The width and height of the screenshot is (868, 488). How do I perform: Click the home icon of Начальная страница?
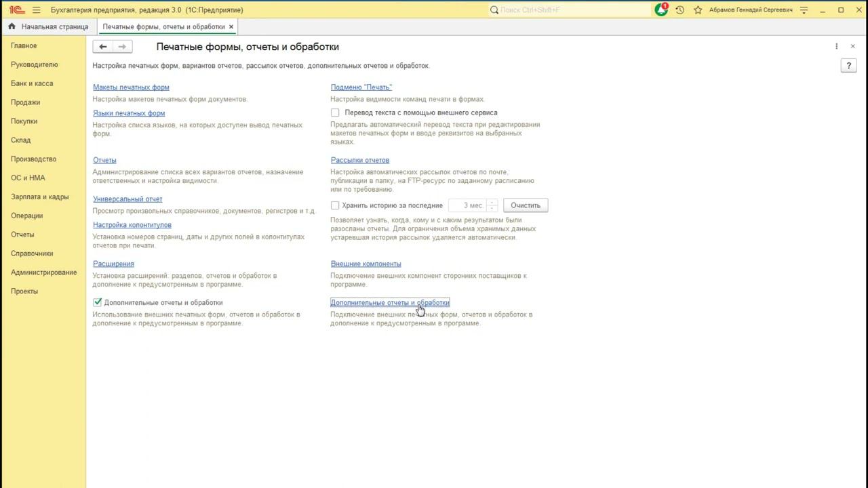[x=12, y=26]
